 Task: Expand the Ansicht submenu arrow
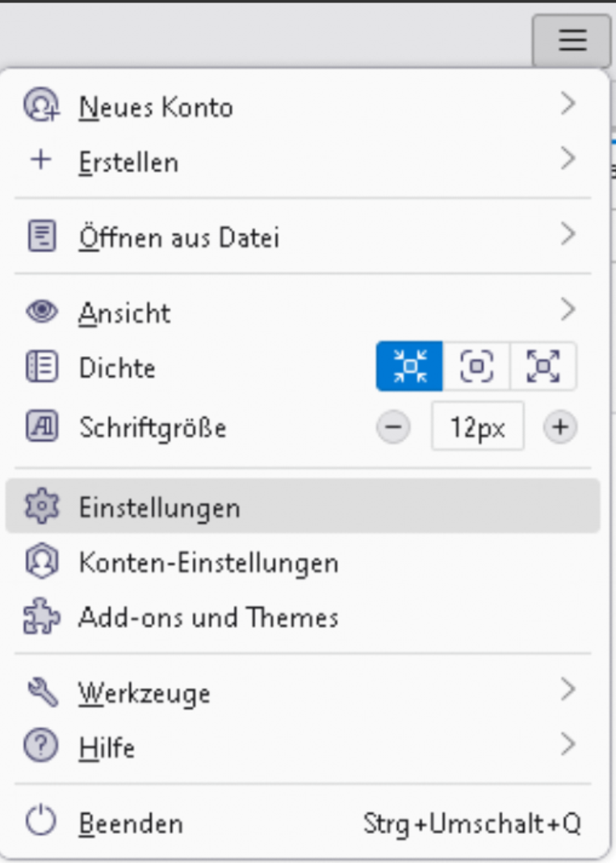(568, 310)
